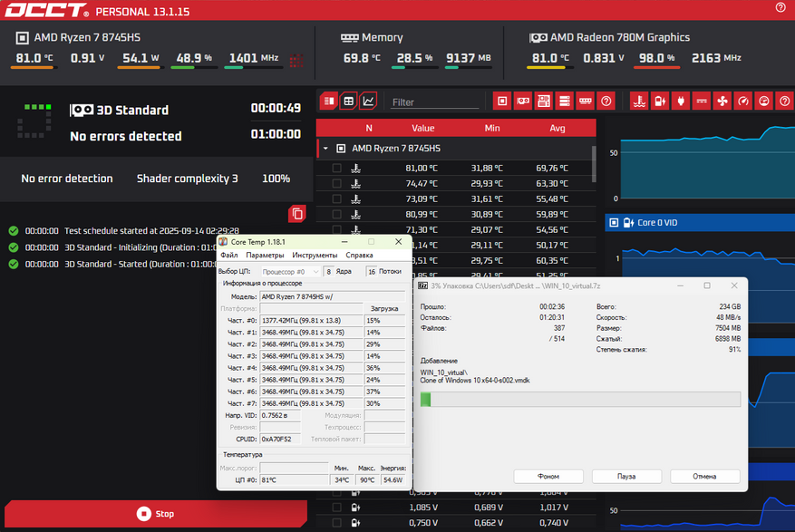Click 7-Zip icon in packing window title
This screenshot has width=795, height=532.
(x=422, y=285)
